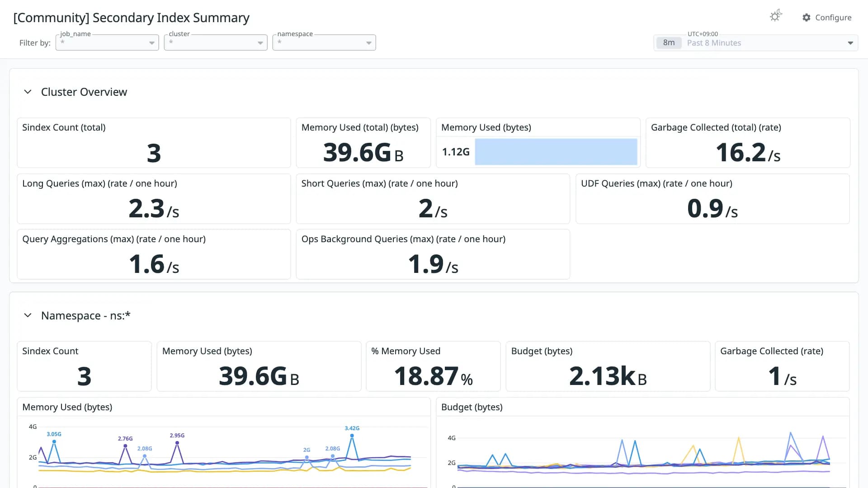Viewport: 868px width, 488px height.
Task: Click the namespace Memory Used 39.6G value
Action: [259, 376]
